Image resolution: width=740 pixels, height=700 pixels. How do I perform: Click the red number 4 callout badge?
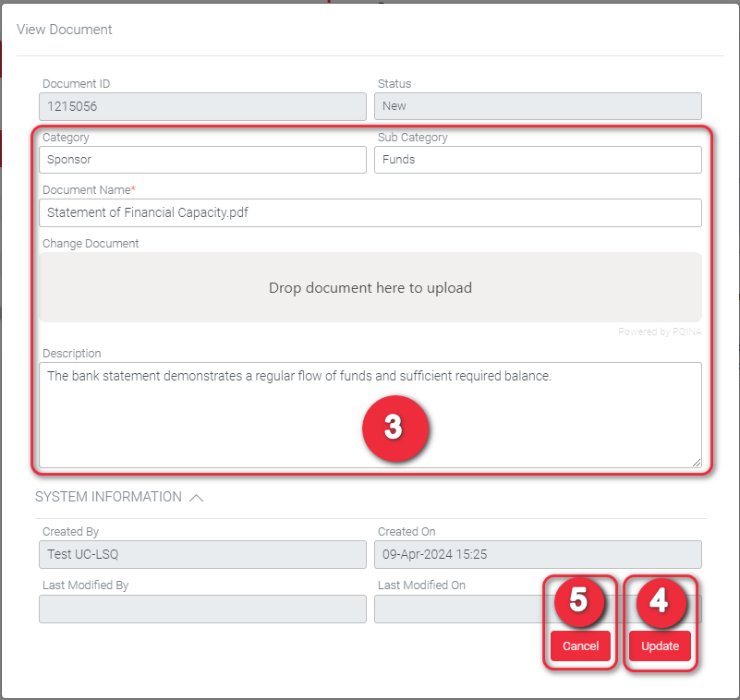tap(659, 600)
